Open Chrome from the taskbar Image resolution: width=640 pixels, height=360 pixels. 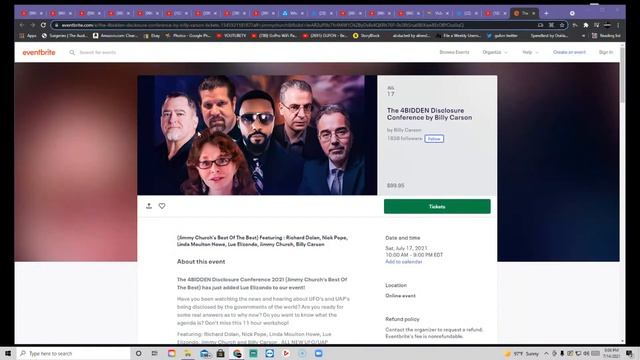tap(237, 353)
